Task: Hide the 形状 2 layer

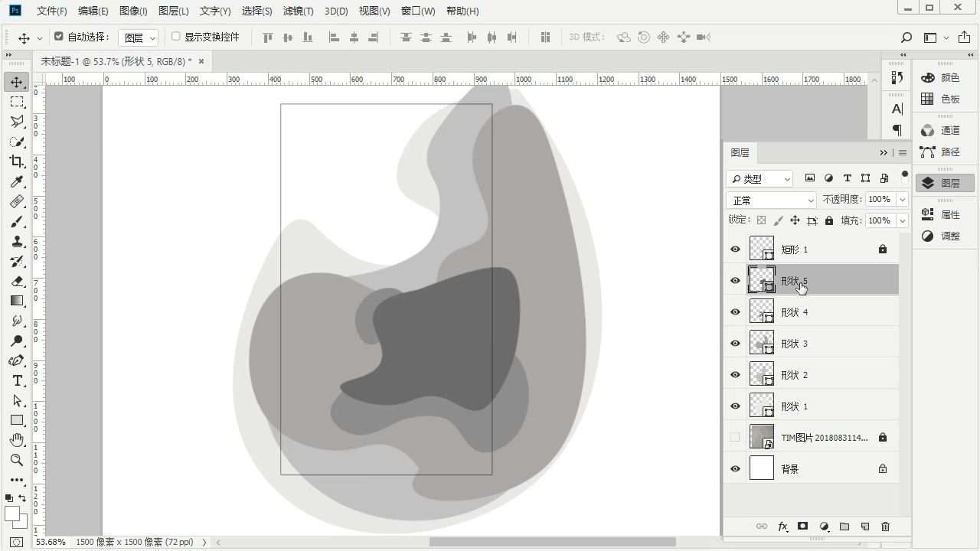Action: (x=735, y=375)
